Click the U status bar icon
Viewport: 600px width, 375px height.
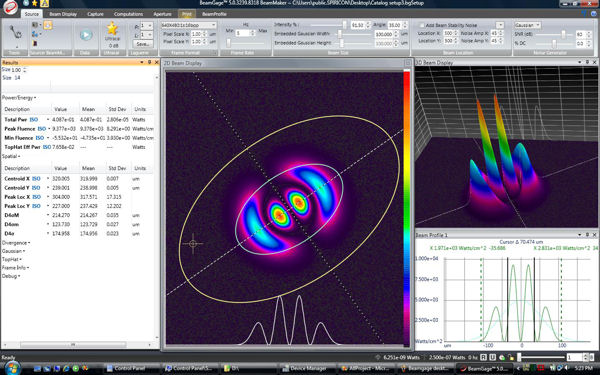(492, 357)
